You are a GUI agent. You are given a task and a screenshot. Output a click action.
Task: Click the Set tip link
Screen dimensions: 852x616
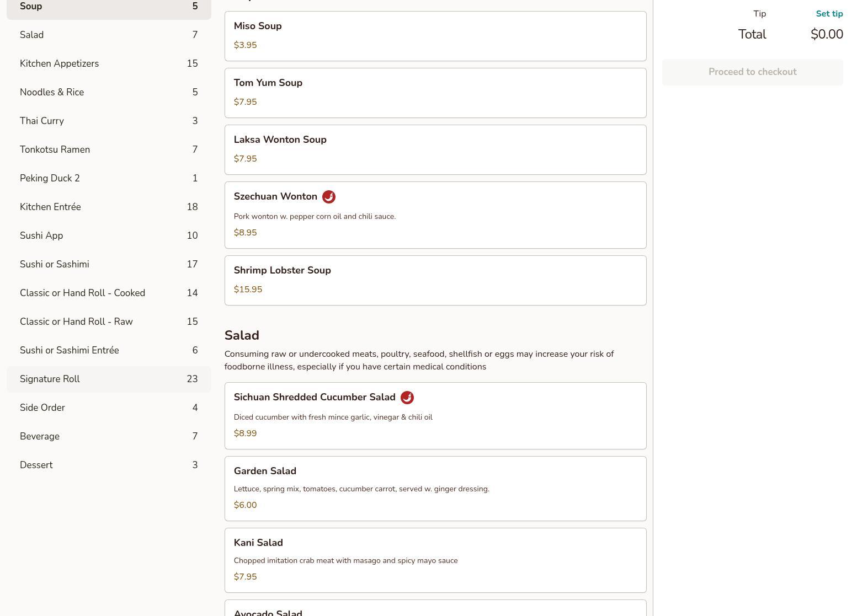pos(829,14)
